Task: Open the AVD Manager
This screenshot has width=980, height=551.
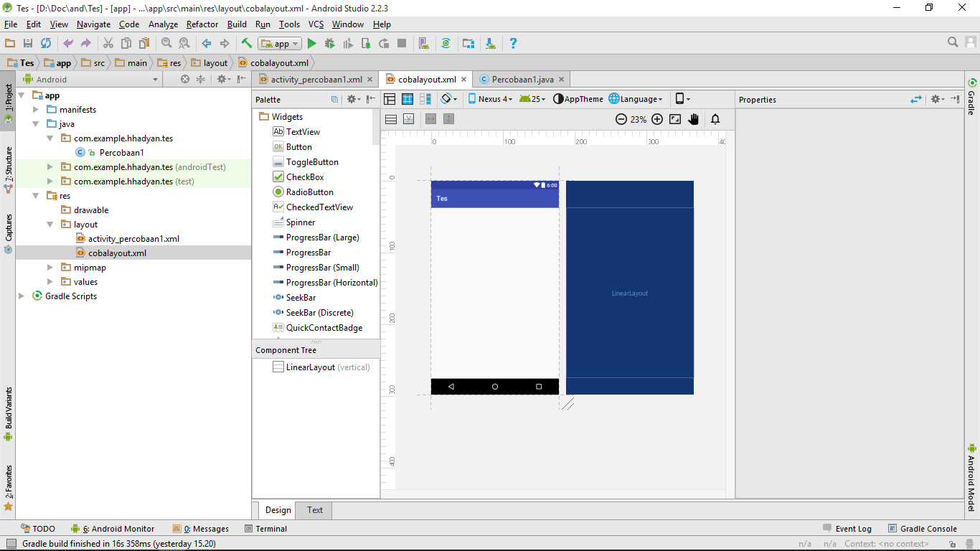Action: point(423,43)
